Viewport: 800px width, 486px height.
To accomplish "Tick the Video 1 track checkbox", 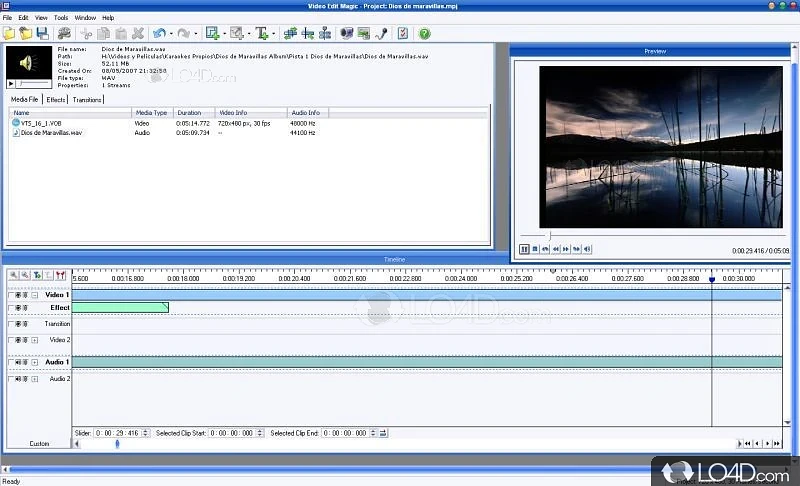I will pos(11,295).
